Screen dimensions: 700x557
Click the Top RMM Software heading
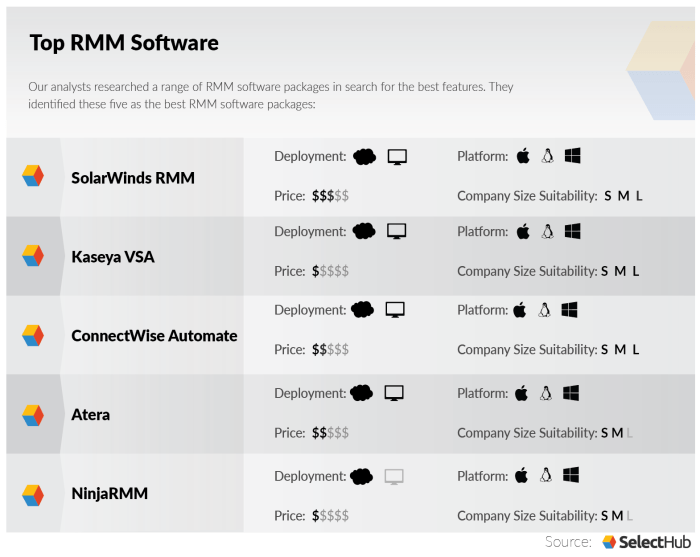(124, 43)
